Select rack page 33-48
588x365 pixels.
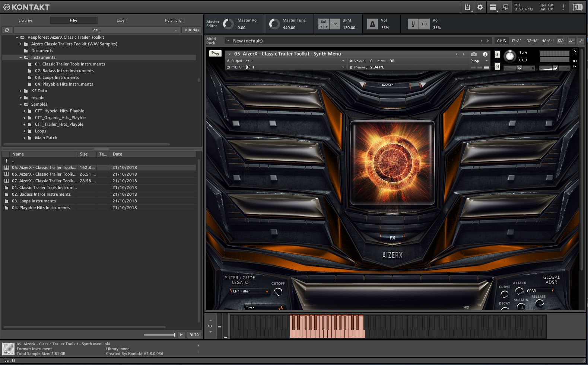point(532,41)
